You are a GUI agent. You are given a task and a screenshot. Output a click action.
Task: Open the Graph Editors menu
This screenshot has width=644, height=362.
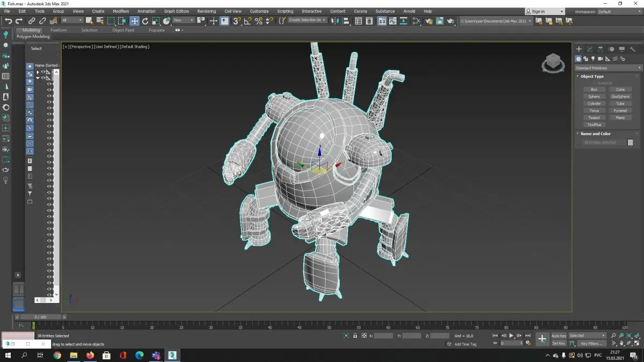click(x=177, y=11)
